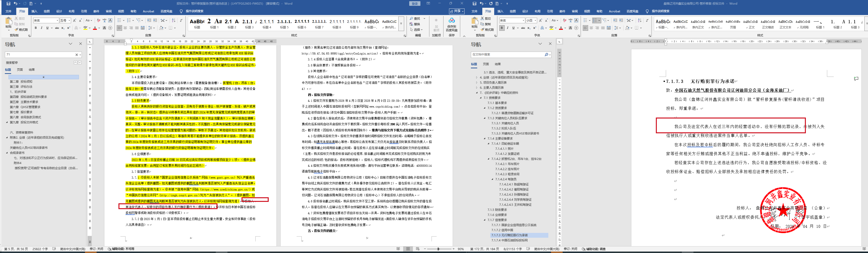868x253 pixels.
Task: Open the Select (选择) dropdown
Action: (417, 30)
